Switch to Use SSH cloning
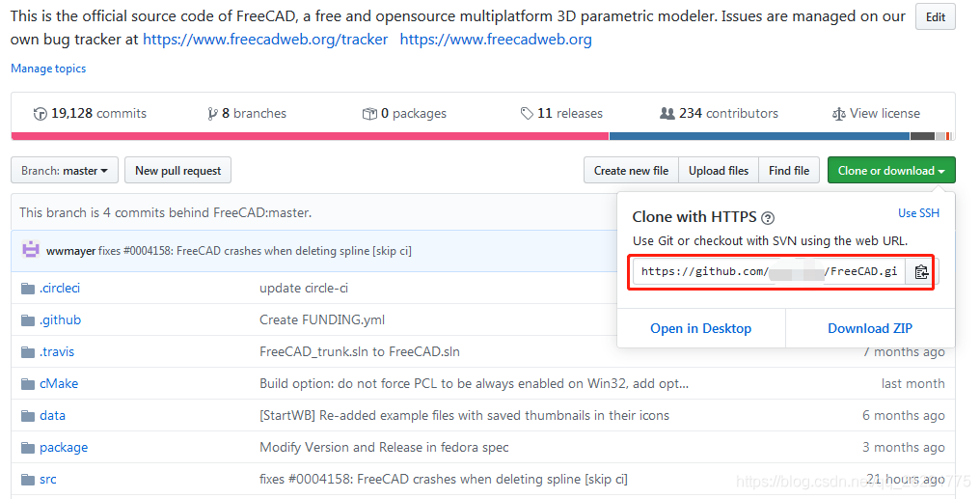This screenshot has height=499, width=980. [x=918, y=213]
